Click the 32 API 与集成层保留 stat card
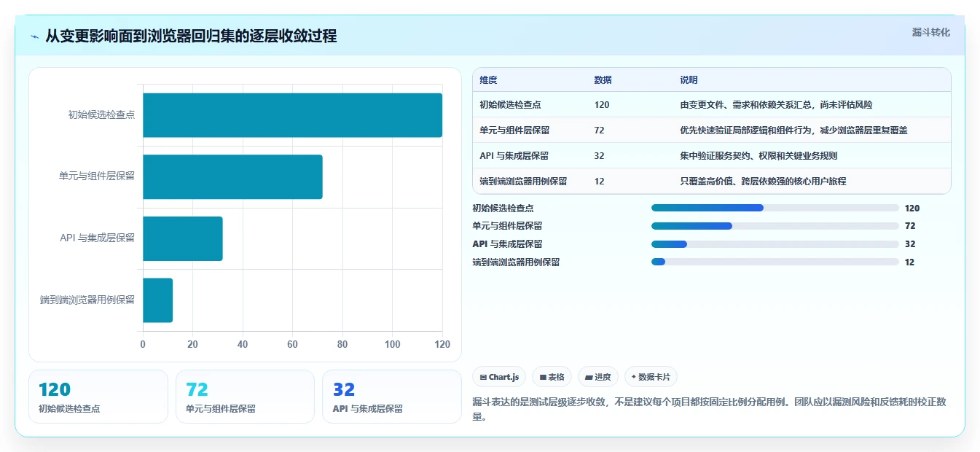Viewport: 980px width, 452px height. [392, 397]
